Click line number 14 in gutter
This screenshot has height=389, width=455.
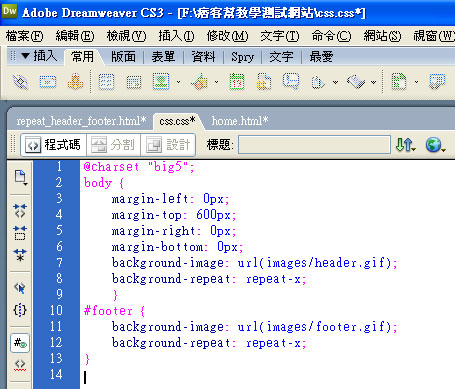tap(56, 374)
